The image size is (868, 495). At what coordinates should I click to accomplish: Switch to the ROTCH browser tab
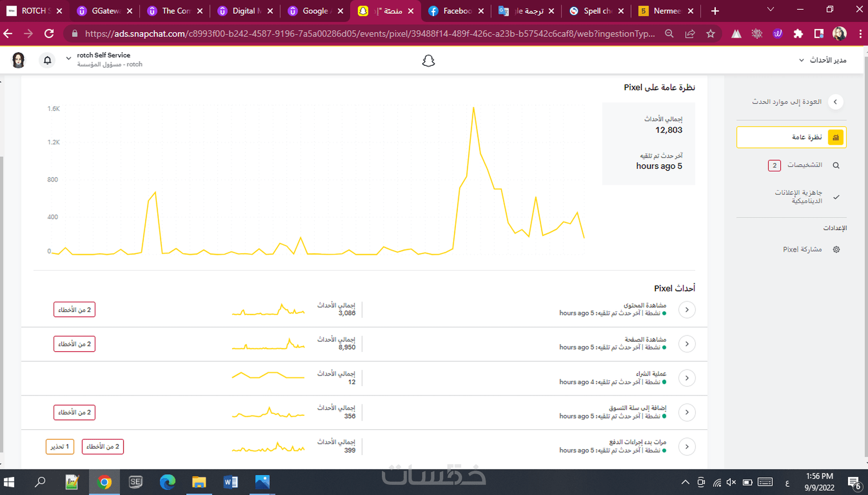[35, 11]
